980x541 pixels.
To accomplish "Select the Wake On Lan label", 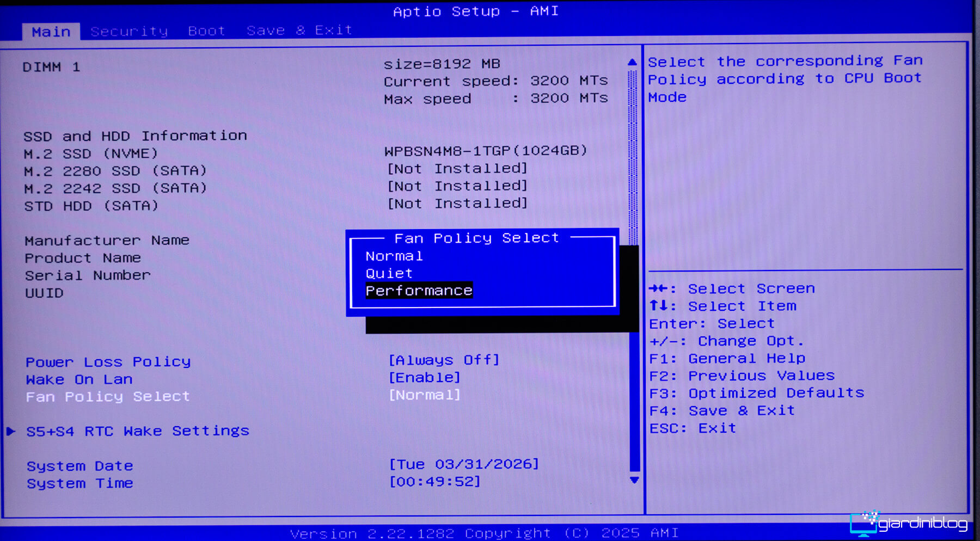I will click(79, 379).
